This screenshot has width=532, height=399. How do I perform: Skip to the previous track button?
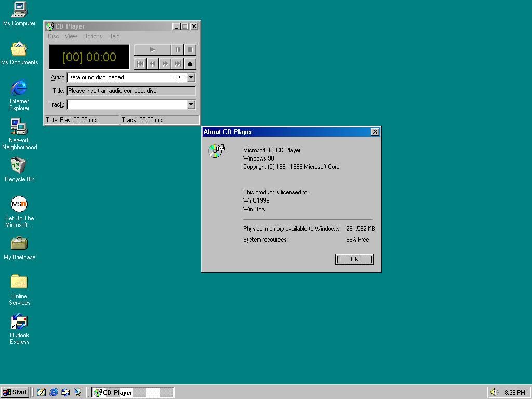pos(140,63)
